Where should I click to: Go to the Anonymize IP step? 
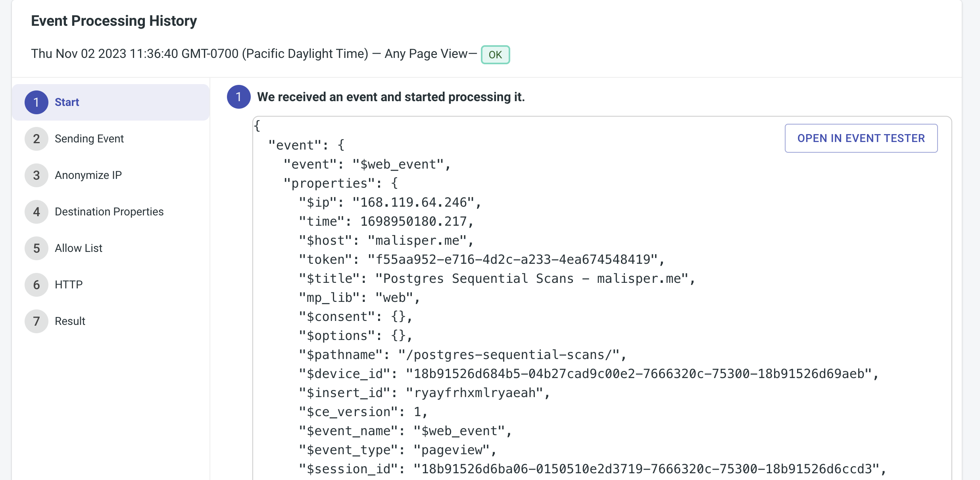(88, 175)
